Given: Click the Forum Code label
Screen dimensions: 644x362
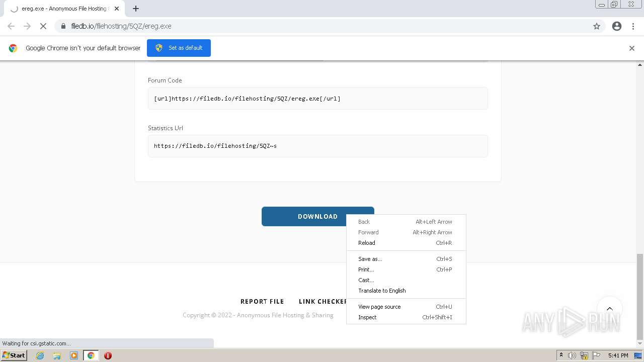Looking at the screenshot, I should pyautogui.click(x=165, y=80).
